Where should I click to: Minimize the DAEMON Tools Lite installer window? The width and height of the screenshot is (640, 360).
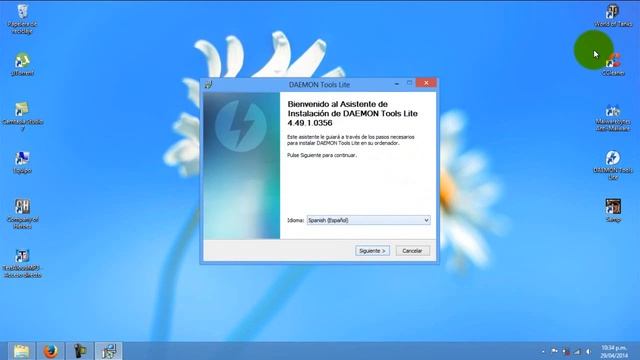tap(397, 84)
